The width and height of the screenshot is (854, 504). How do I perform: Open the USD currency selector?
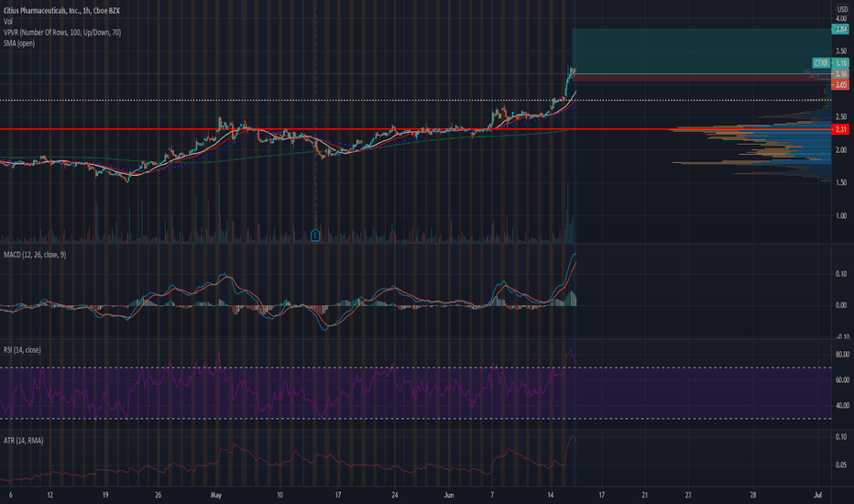point(841,10)
